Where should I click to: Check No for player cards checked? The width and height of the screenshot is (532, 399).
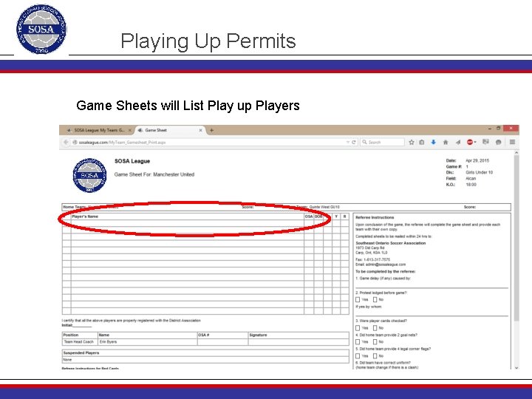coord(375,328)
